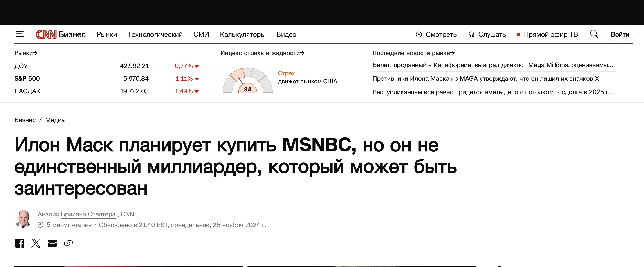
Task: Open Рынки navigation item
Action: (x=107, y=34)
